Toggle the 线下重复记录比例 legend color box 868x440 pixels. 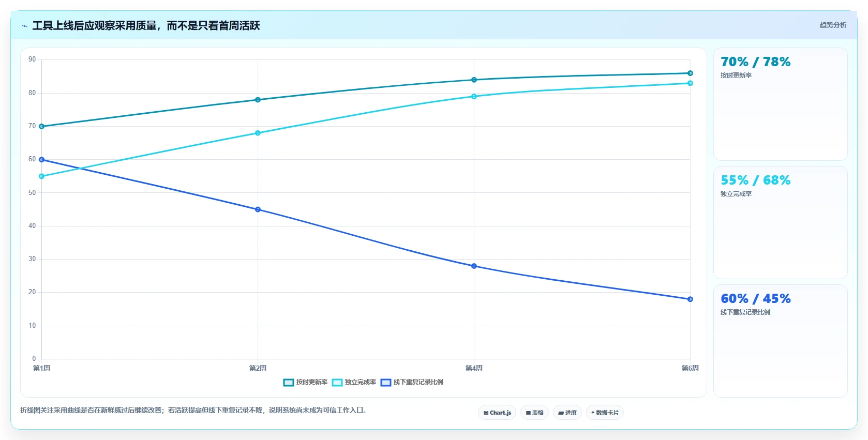386,383
